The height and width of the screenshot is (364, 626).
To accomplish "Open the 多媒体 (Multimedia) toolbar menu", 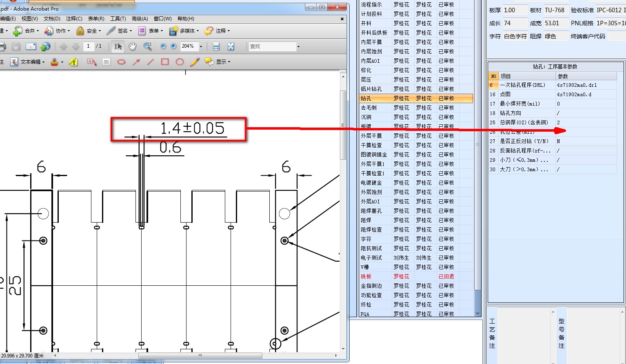I will (x=184, y=31).
